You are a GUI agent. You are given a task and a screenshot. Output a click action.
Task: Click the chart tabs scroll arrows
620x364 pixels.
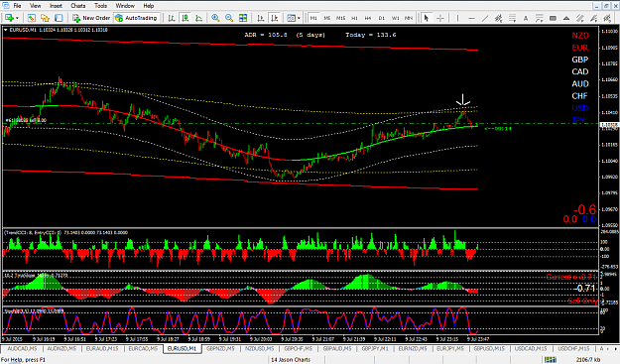pos(613,348)
